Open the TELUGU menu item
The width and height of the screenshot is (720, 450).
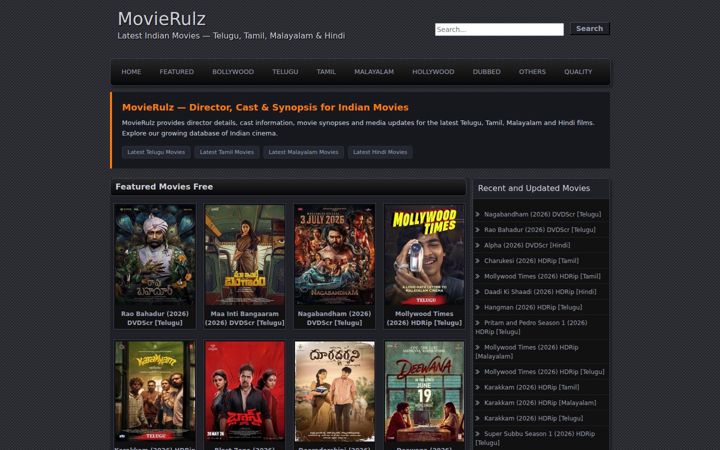click(x=285, y=72)
